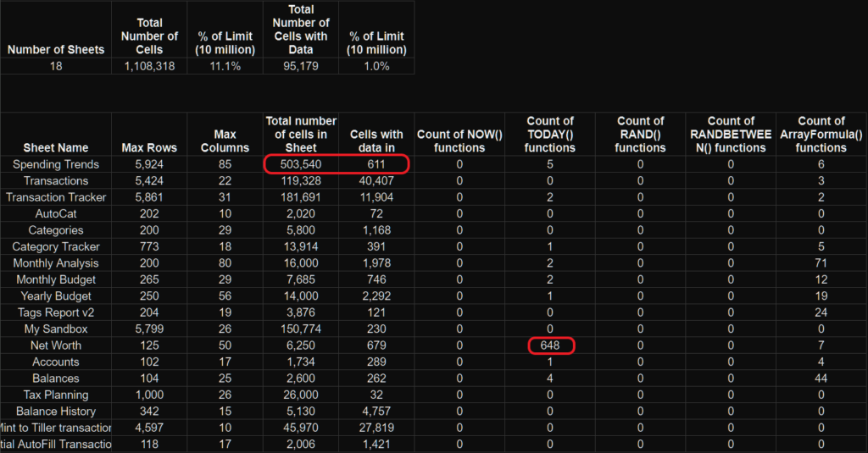Click the Spending Trends sheet name cell
Image resolution: width=868 pixels, height=453 pixels.
(x=56, y=164)
